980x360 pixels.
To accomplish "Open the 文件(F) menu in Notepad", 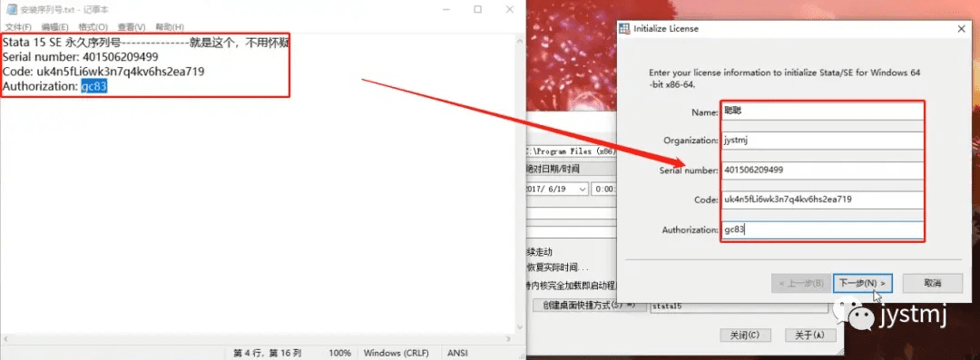I will [x=18, y=27].
